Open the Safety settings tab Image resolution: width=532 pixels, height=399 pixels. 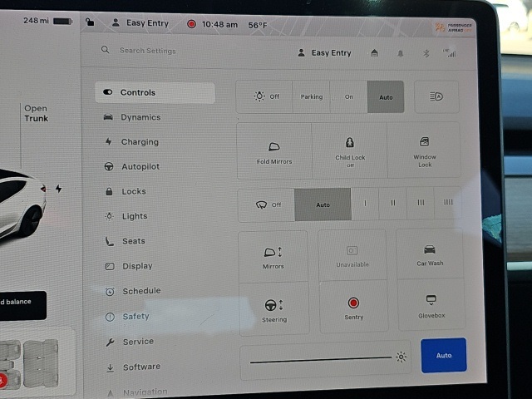127,317
